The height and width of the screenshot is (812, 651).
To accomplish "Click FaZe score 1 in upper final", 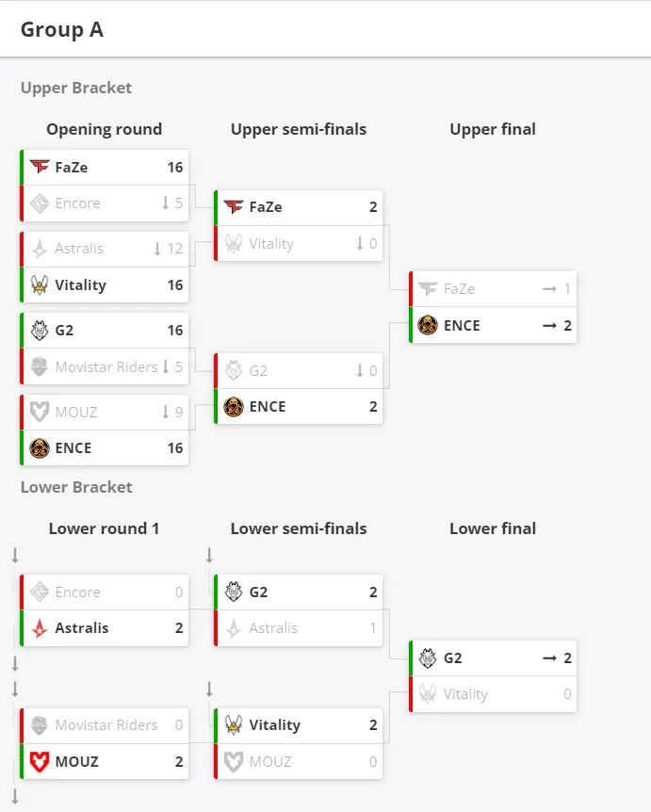I will pyautogui.click(x=567, y=289).
